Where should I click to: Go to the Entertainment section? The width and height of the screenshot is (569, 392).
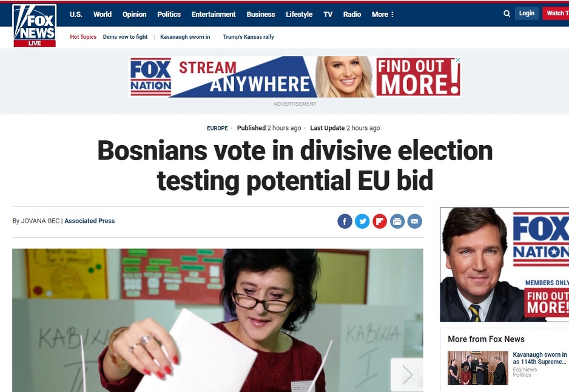click(x=214, y=14)
